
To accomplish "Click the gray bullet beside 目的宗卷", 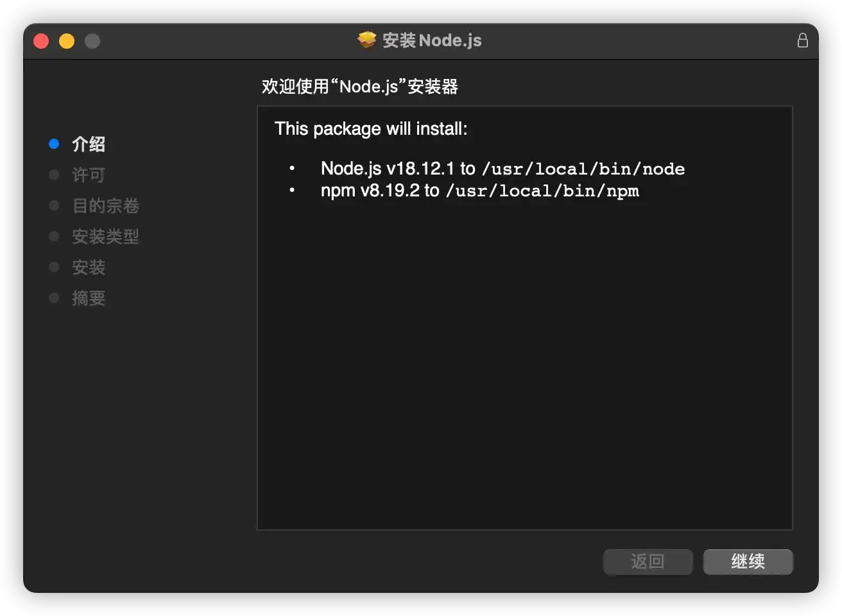I will click(54, 206).
